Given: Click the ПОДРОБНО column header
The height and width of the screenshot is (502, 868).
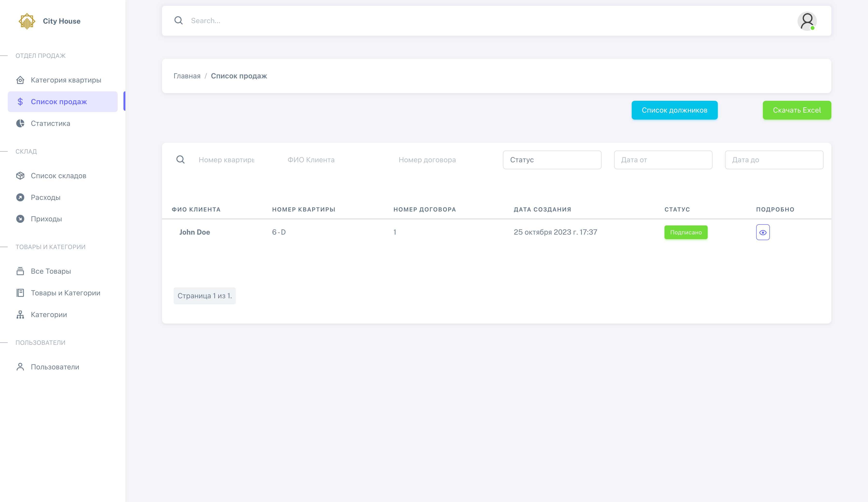Looking at the screenshot, I should pyautogui.click(x=775, y=210).
